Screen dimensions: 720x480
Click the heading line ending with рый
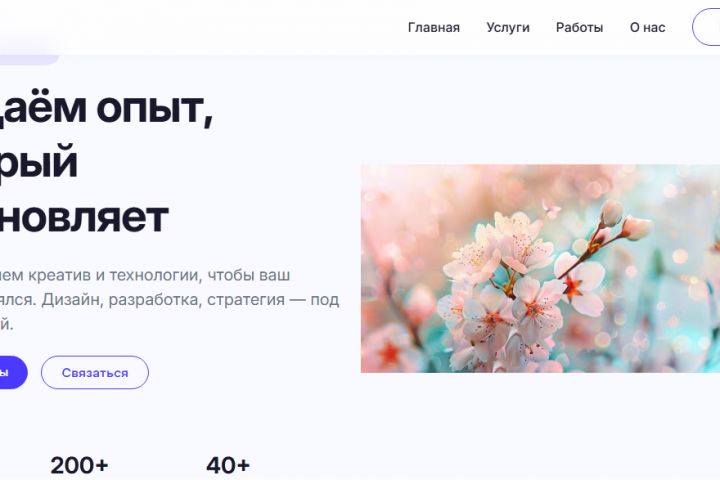pos(39,162)
